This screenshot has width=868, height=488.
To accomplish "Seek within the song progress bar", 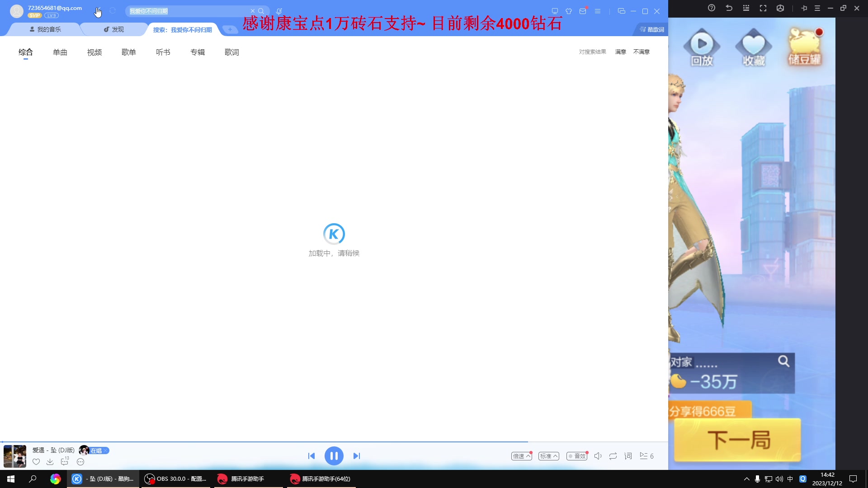I will (x=334, y=441).
